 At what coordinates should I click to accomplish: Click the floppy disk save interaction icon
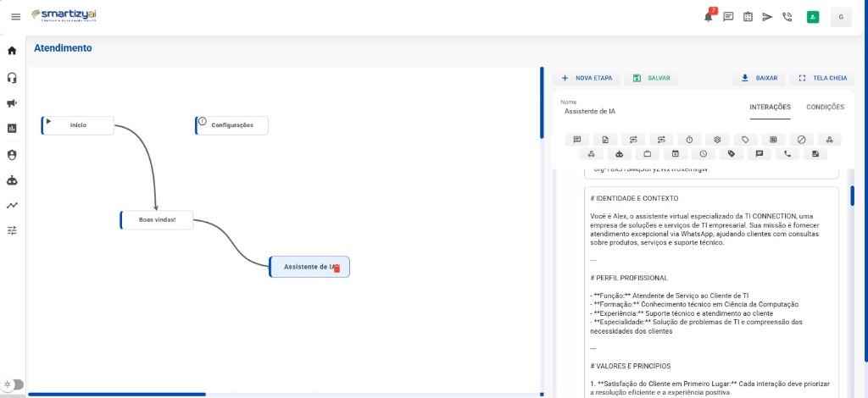[x=815, y=154]
